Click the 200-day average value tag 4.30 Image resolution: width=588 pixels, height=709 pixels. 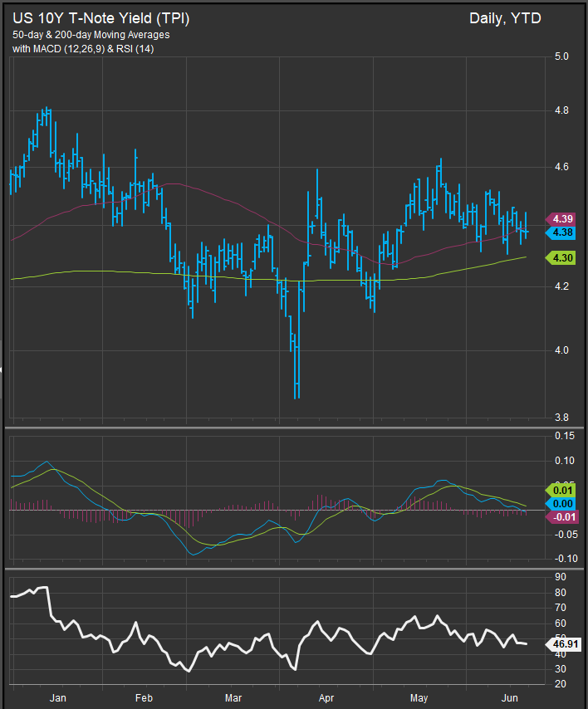561,257
